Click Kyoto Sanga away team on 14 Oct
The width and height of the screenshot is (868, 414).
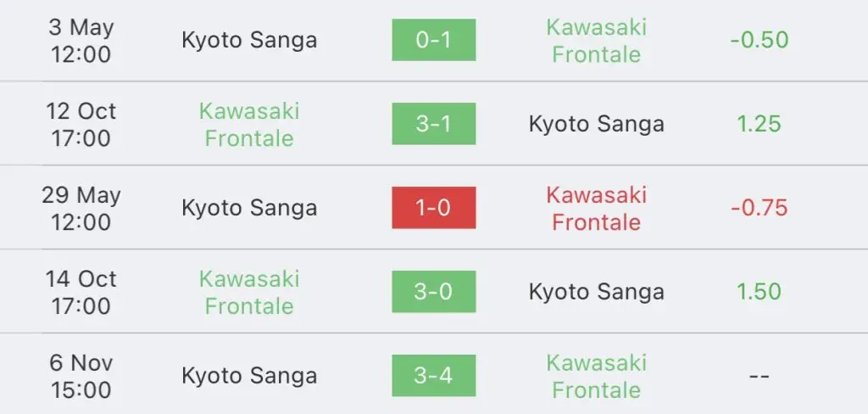[x=596, y=292]
